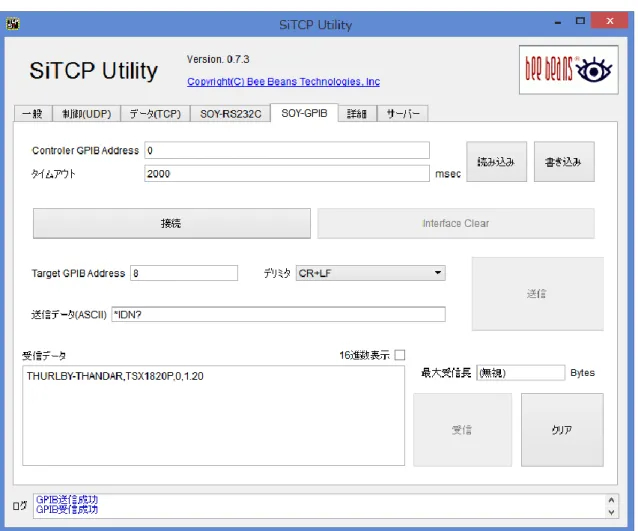Click the THURLBY-THANDAR received text line
The height and width of the screenshot is (531, 638).
pyautogui.click(x=115, y=376)
